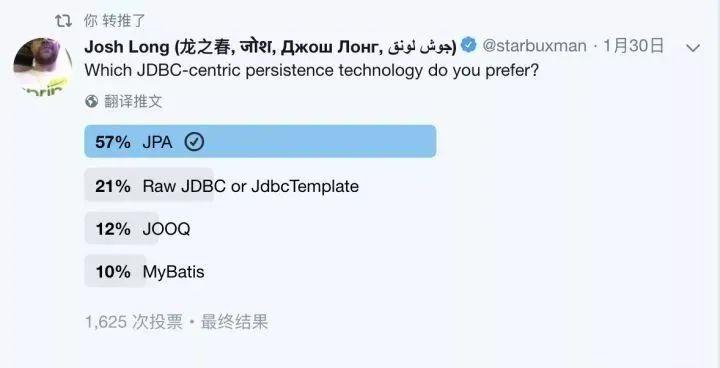Click the Josh Long display name

coord(270,46)
